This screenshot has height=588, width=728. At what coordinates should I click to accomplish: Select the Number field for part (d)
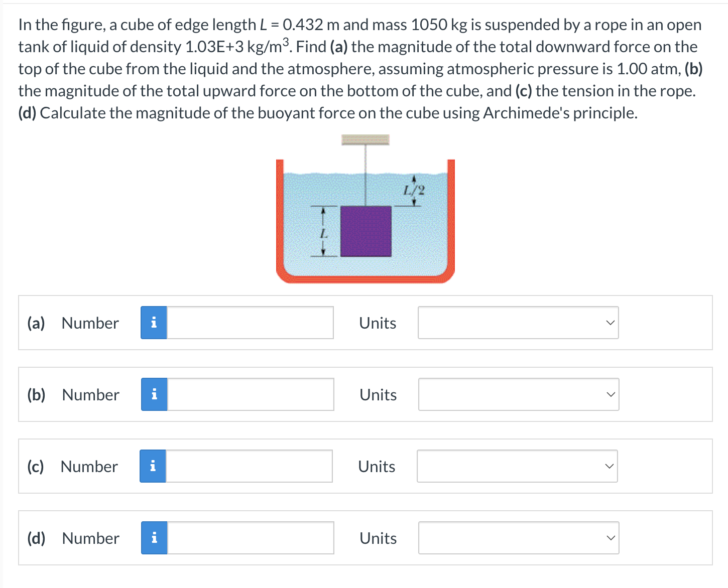pos(250,538)
